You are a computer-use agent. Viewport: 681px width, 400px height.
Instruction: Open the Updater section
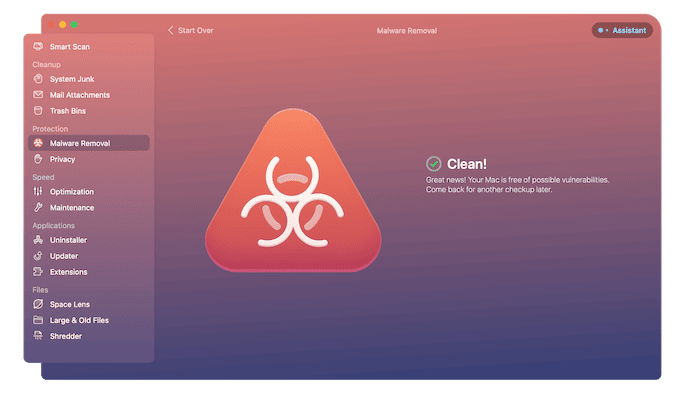tap(89, 255)
